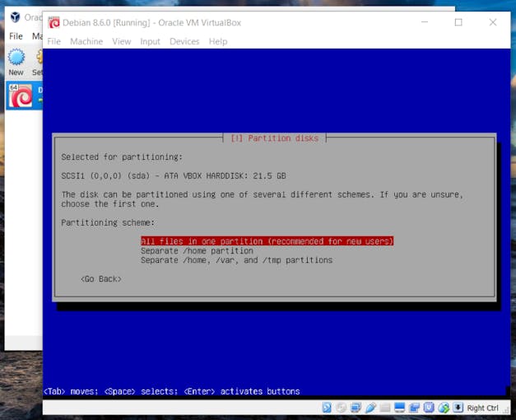The height and width of the screenshot is (420, 516).
Task: Click the mouse integration status icon
Action: (444, 408)
